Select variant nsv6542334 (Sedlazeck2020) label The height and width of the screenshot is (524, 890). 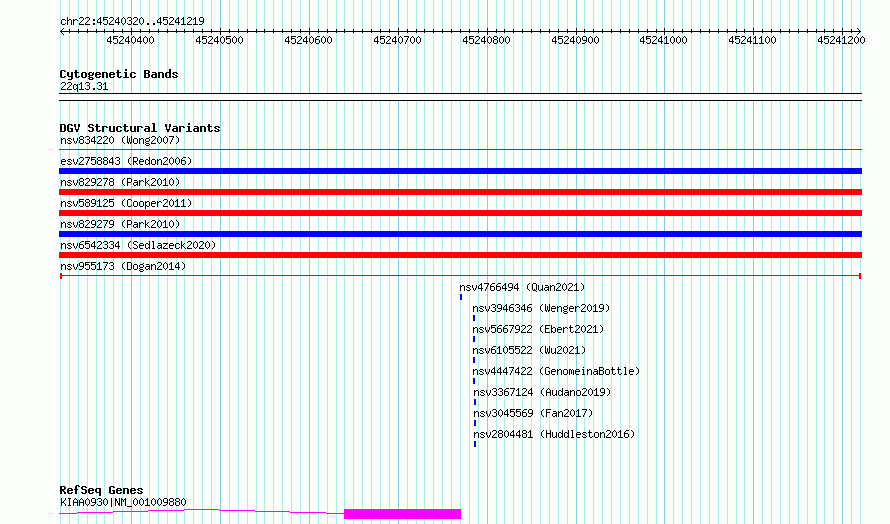[138, 245]
